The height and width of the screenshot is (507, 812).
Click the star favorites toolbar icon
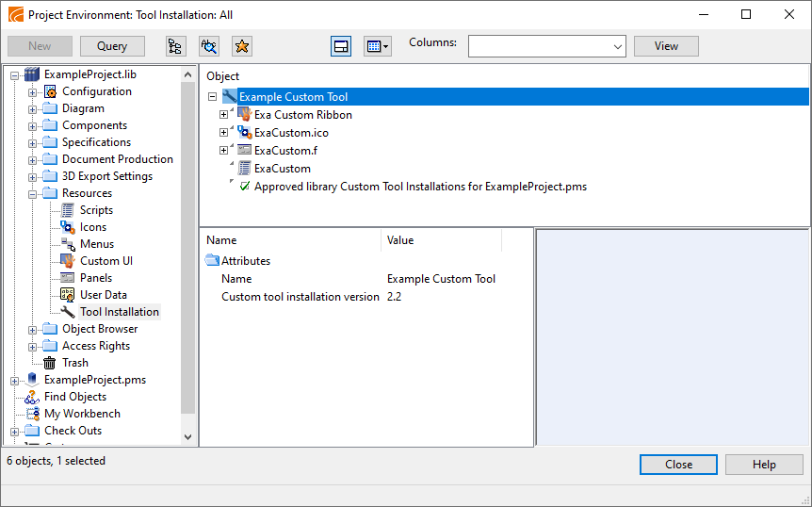[x=241, y=46]
